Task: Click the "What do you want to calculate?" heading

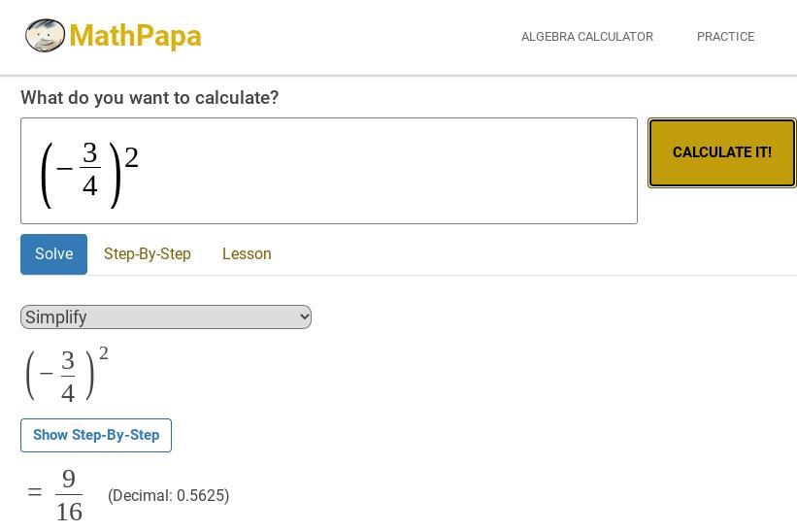Action: (x=149, y=98)
